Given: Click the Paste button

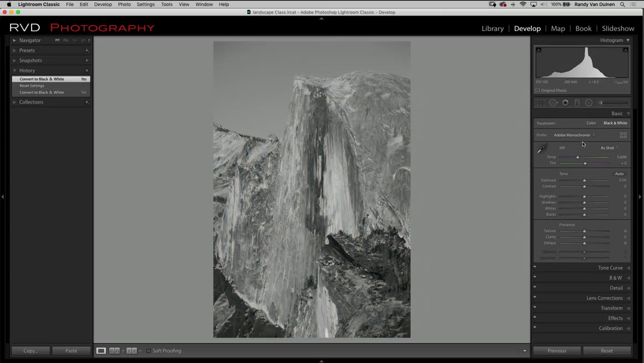Looking at the screenshot, I should pos(71,351).
